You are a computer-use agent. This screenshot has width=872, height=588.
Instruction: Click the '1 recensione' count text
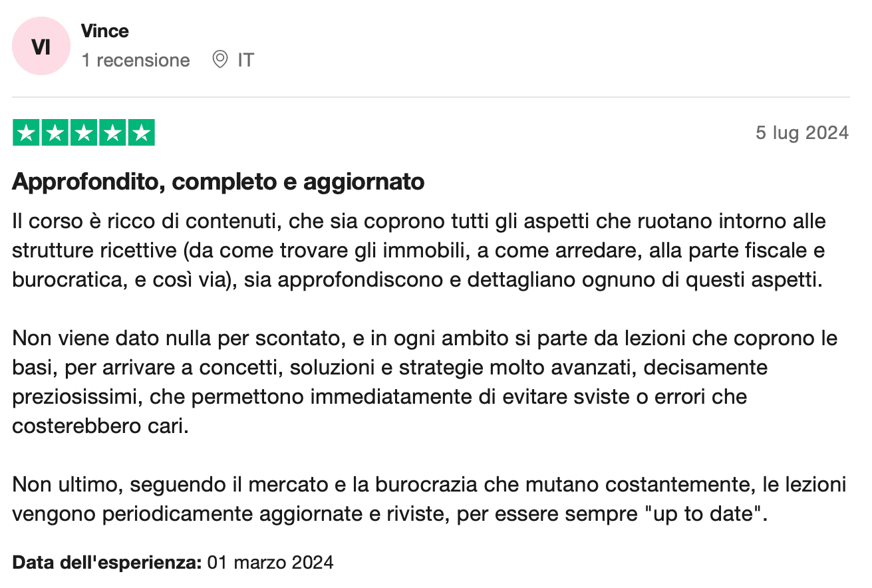click(136, 61)
